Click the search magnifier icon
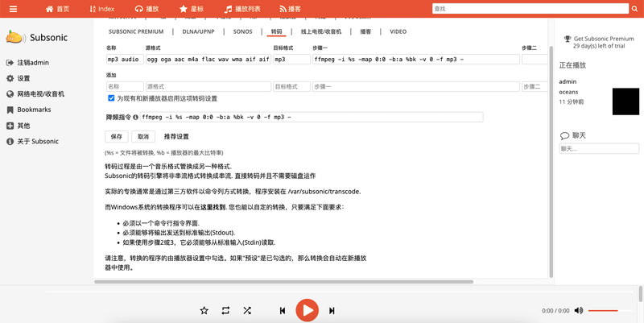Image resolution: width=644 pixels, height=323 pixels. click(x=635, y=8)
